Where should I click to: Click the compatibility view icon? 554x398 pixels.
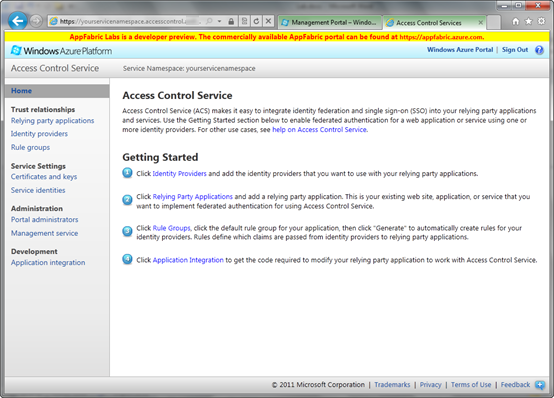tap(244, 22)
